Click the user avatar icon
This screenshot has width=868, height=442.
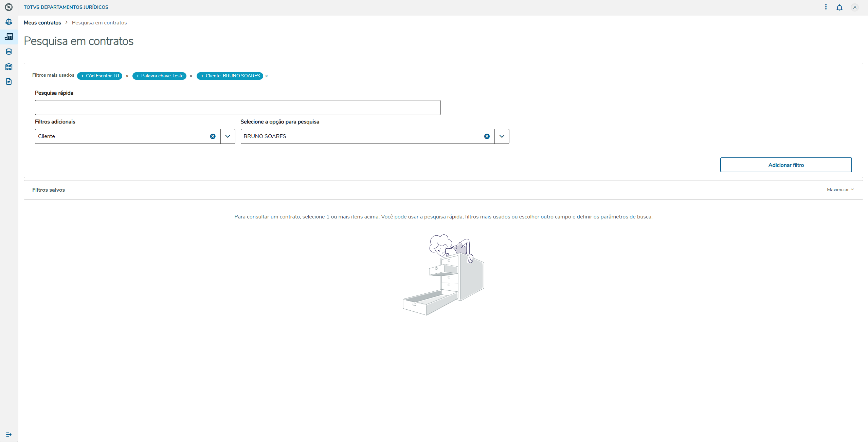click(x=854, y=7)
